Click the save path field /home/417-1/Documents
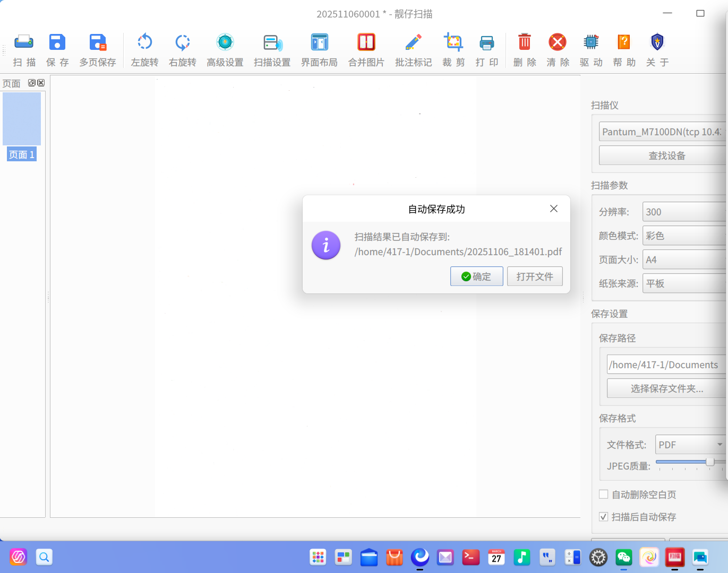The width and height of the screenshot is (728, 573). 667,364
